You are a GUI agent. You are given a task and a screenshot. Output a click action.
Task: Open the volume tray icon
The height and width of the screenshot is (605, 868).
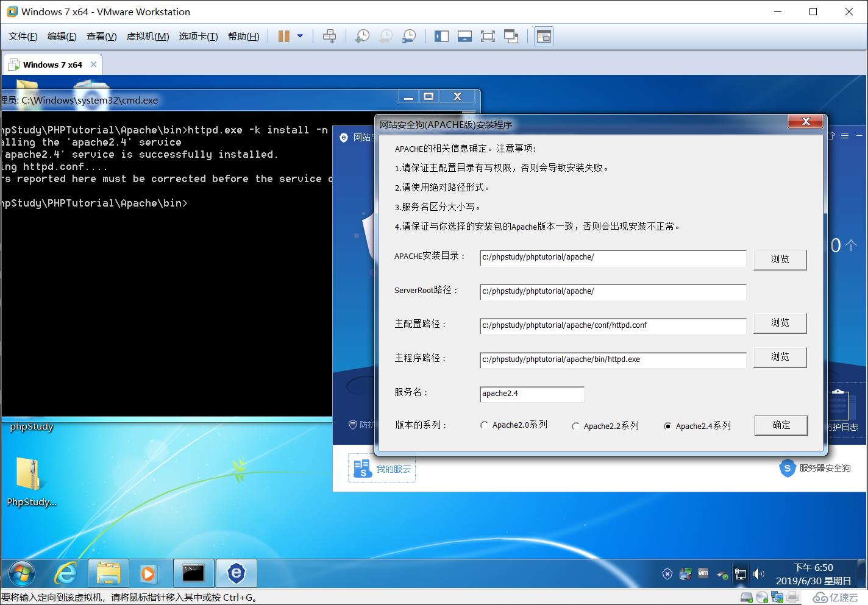[758, 573]
